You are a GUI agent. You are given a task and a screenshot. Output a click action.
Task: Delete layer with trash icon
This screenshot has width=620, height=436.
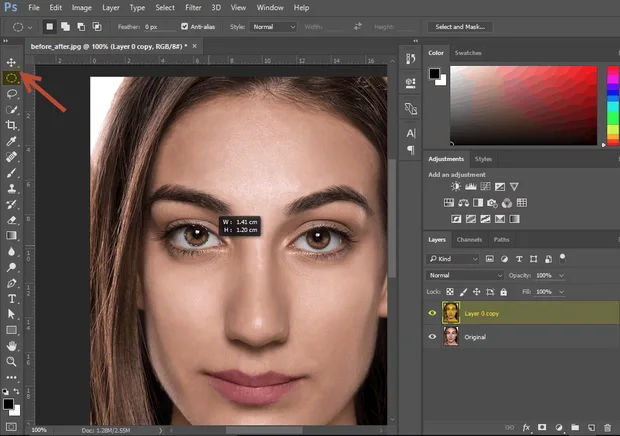(x=608, y=427)
